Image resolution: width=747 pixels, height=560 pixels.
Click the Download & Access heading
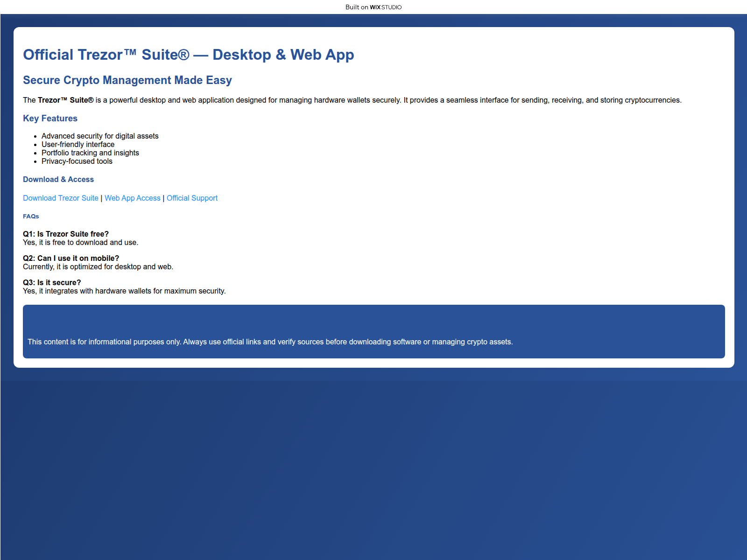[x=58, y=179]
